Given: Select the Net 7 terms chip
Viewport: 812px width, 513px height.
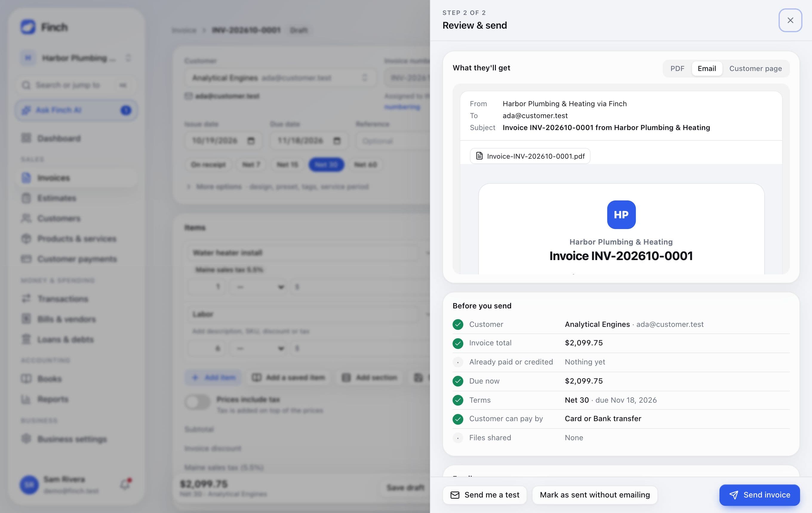Looking at the screenshot, I should (251, 164).
